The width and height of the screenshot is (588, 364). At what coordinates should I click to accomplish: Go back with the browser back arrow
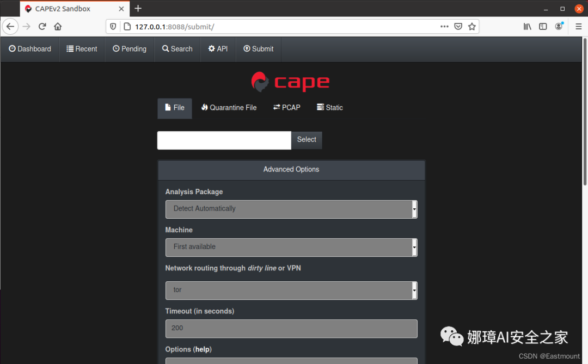[10, 27]
